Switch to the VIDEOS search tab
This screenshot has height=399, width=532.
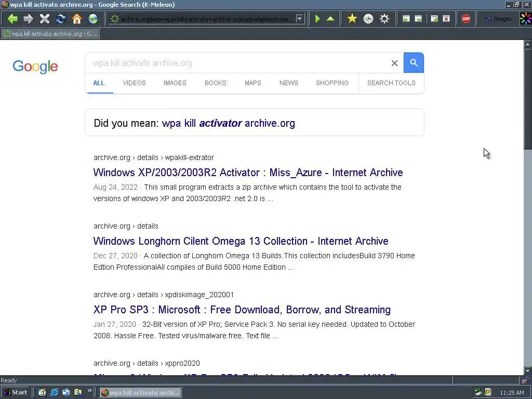tap(135, 83)
